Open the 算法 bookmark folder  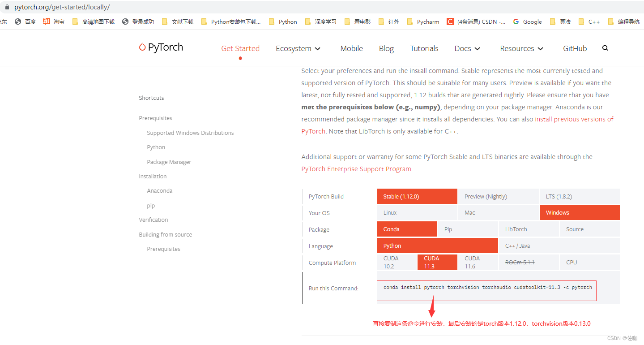(x=560, y=22)
